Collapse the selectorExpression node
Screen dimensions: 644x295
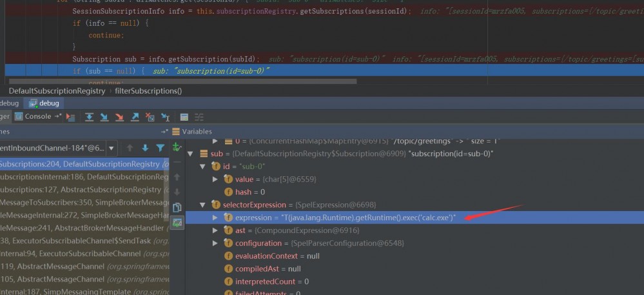(202, 205)
